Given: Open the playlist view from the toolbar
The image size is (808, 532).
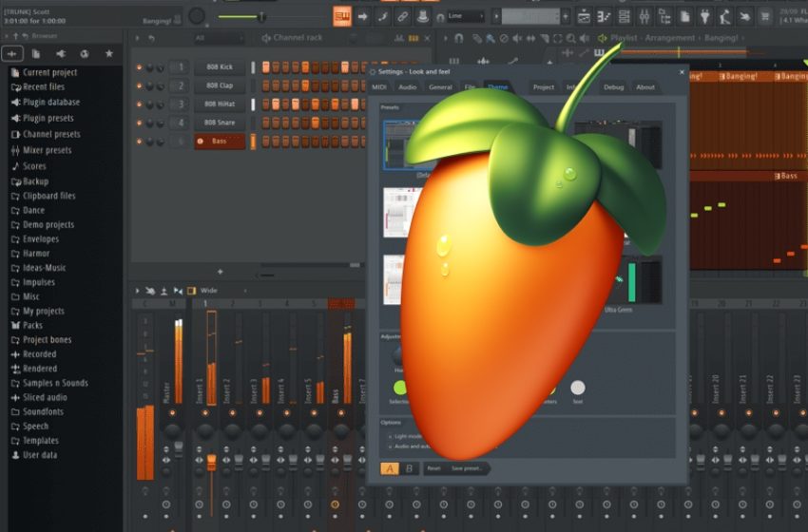Looking at the screenshot, I should coord(584,16).
